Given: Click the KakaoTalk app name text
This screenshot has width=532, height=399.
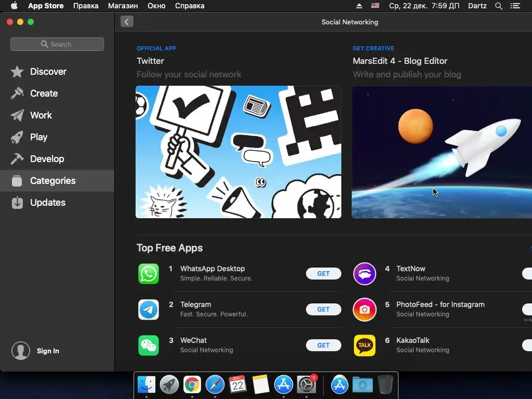Looking at the screenshot, I should coord(413,340).
